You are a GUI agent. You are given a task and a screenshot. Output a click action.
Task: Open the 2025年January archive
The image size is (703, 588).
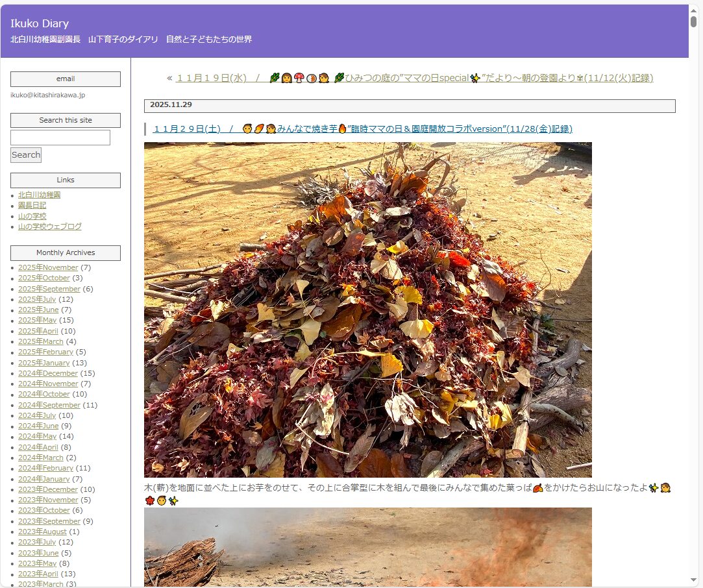pyautogui.click(x=43, y=363)
